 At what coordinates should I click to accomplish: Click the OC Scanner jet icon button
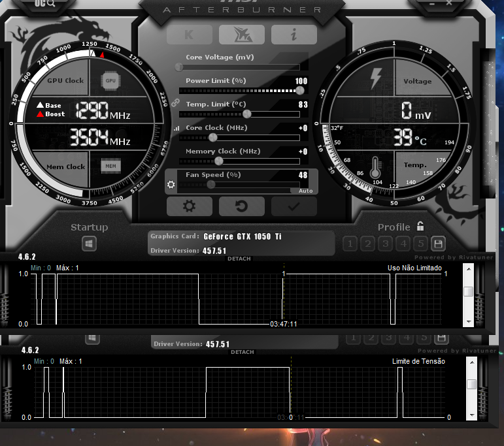(x=242, y=35)
